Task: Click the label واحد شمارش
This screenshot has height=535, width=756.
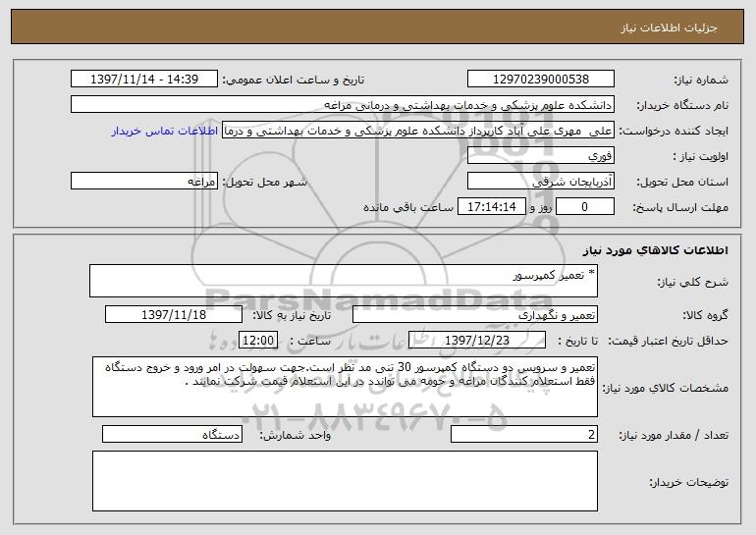Action: click(296, 435)
